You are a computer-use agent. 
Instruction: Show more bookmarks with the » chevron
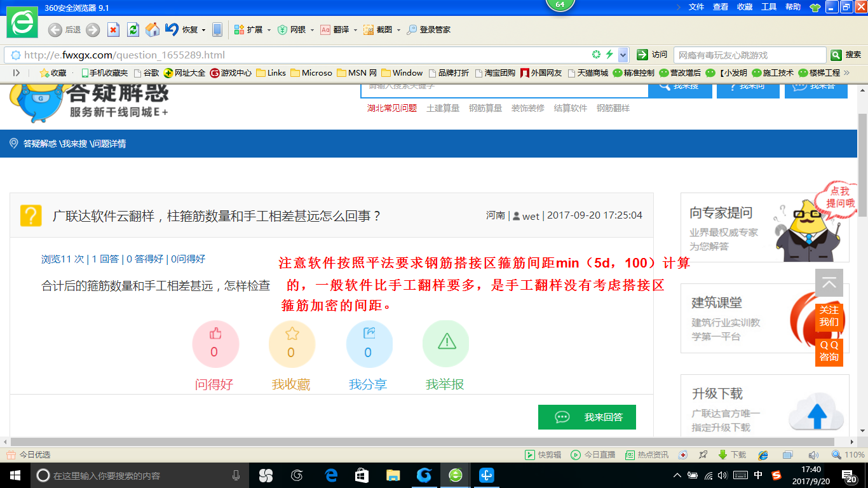tap(846, 72)
